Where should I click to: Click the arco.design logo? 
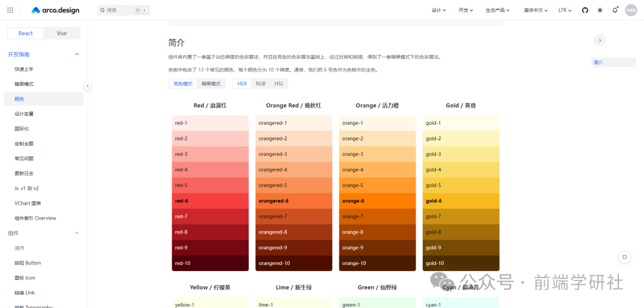pos(55,10)
